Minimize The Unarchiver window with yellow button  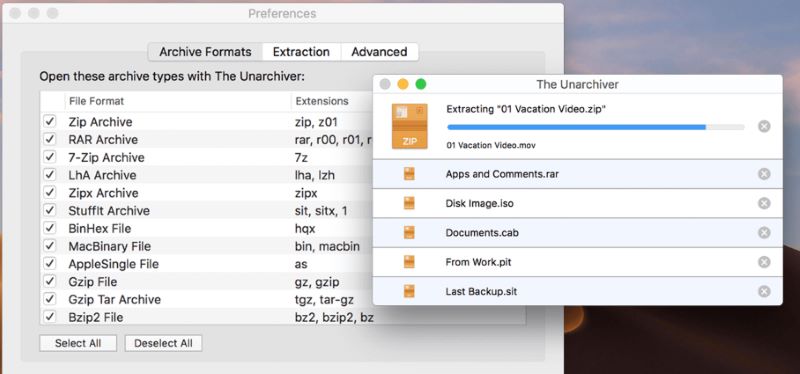click(x=403, y=84)
